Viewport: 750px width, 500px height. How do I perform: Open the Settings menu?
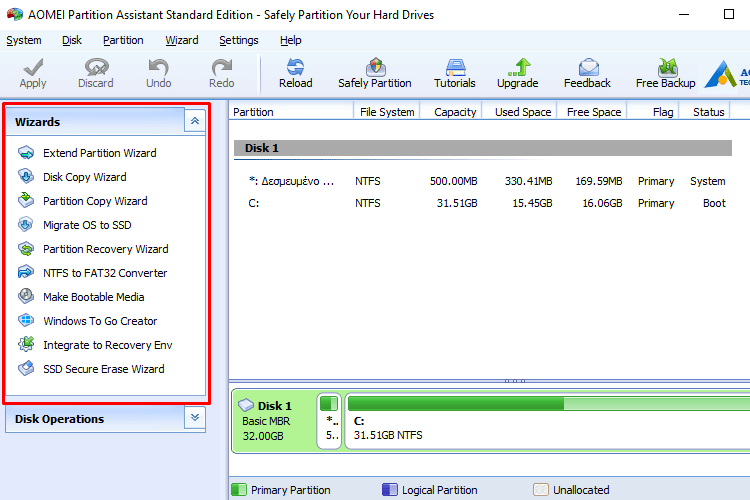239,40
